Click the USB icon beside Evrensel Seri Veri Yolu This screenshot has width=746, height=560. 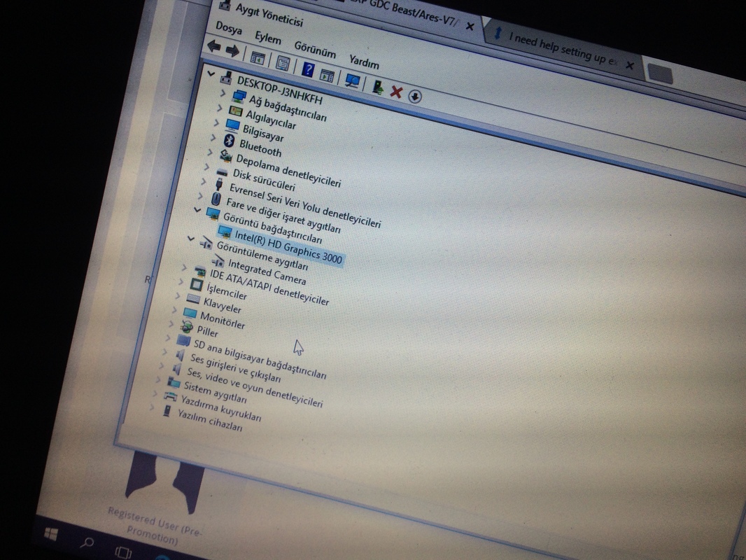219,183
